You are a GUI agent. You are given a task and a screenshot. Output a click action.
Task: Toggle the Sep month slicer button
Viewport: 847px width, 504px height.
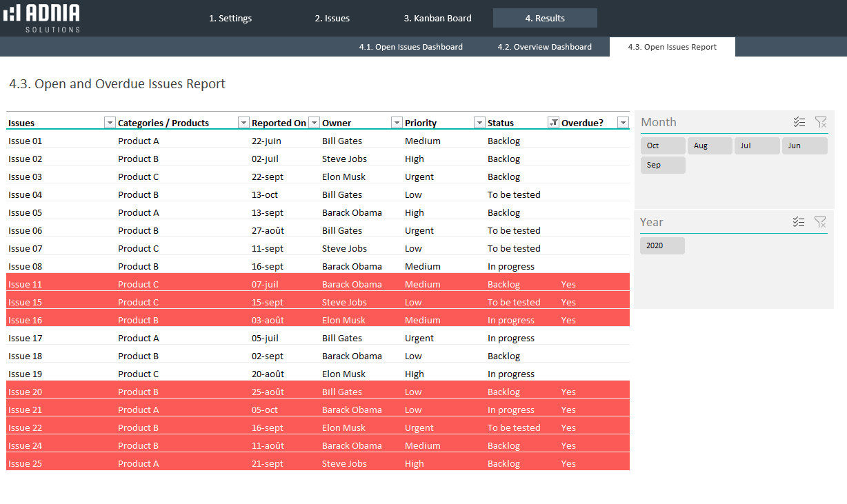tap(662, 165)
